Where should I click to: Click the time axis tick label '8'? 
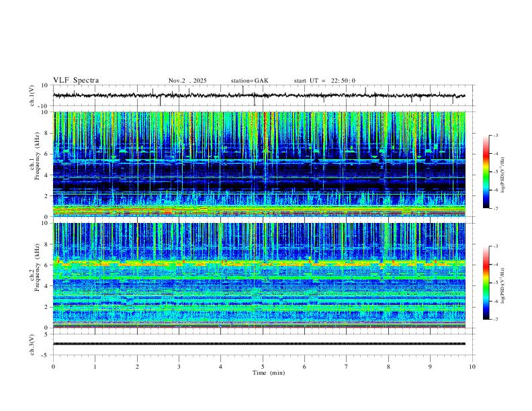[x=388, y=367]
